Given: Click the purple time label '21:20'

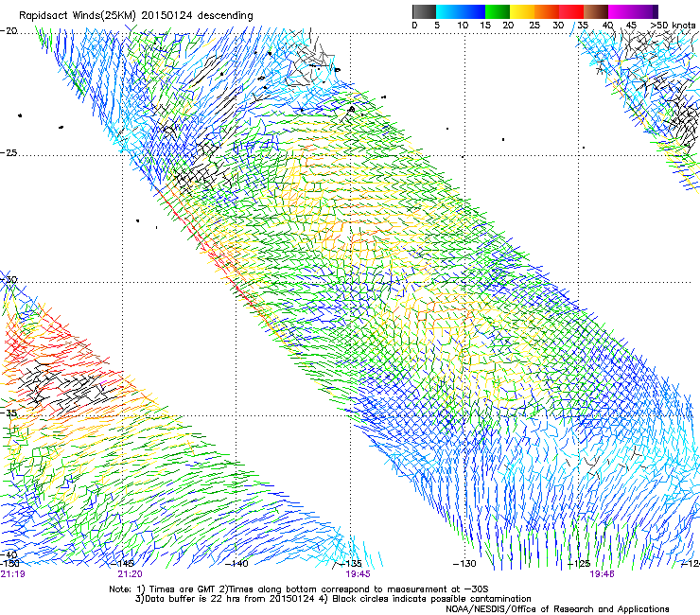Looking at the screenshot, I should (x=130, y=574).
